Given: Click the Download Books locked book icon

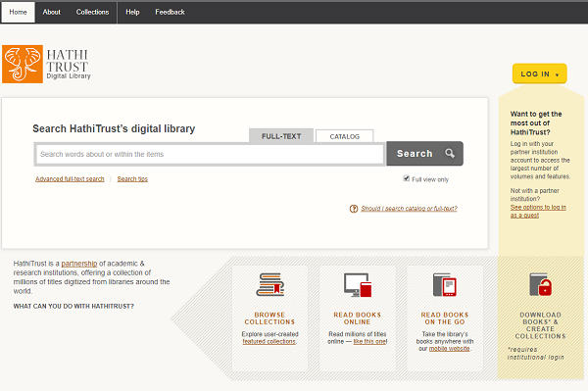Looking at the screenshot, I should pyautogui.click(x=540, y=284).
